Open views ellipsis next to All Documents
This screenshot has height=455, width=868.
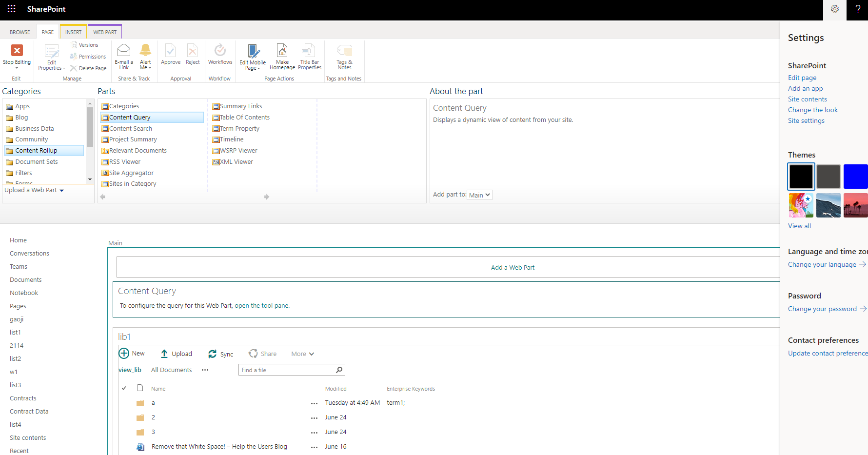click(x=205, y=370)
